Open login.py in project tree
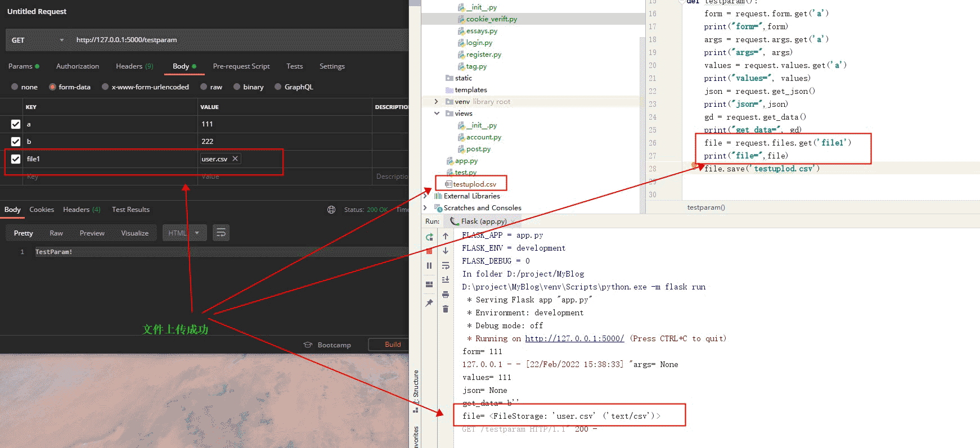This screenshot has width=980, height=448. tap(479, 43)
